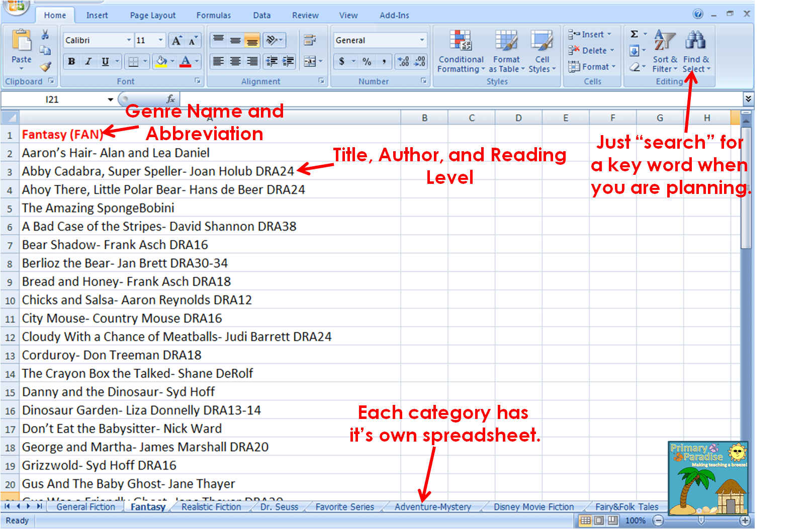Click the Sort & Filter icon
Screen dimensions: 812x529
click(664, 41)
